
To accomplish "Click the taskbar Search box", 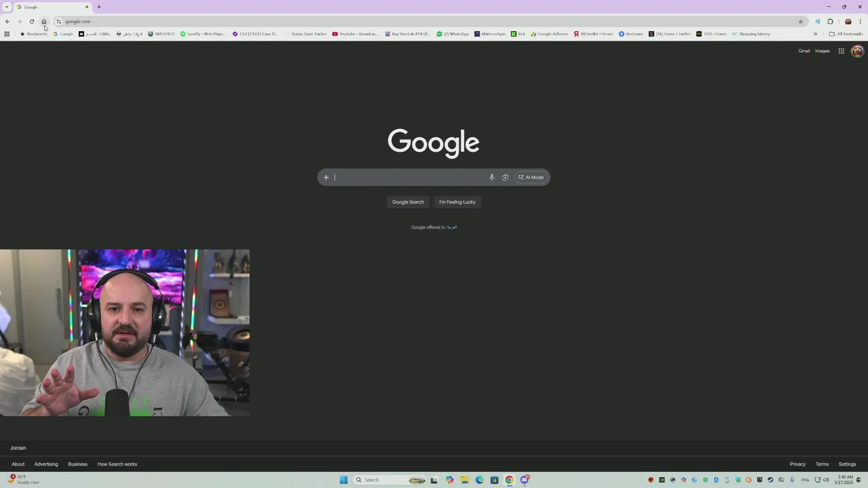I will pos(389,480).
